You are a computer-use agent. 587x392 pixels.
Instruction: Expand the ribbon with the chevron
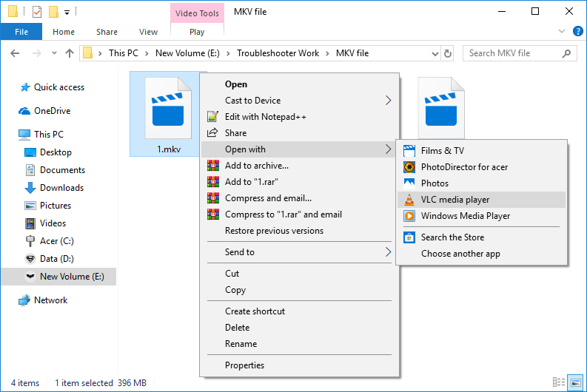[x=562, y=31]
